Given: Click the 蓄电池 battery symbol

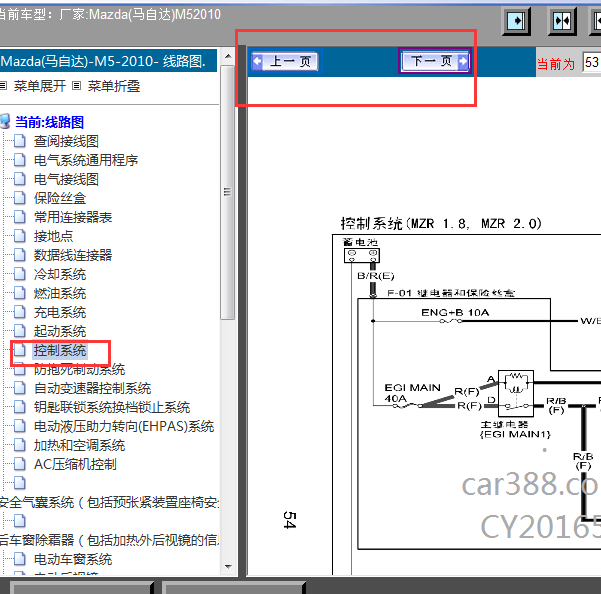Looking at the screenshot, I should point(361,255).
